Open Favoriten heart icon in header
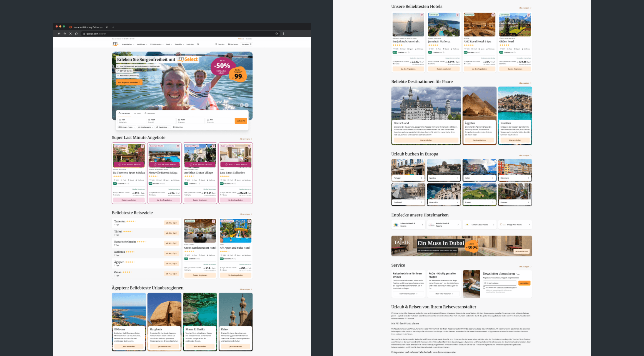 coord(216,44)
